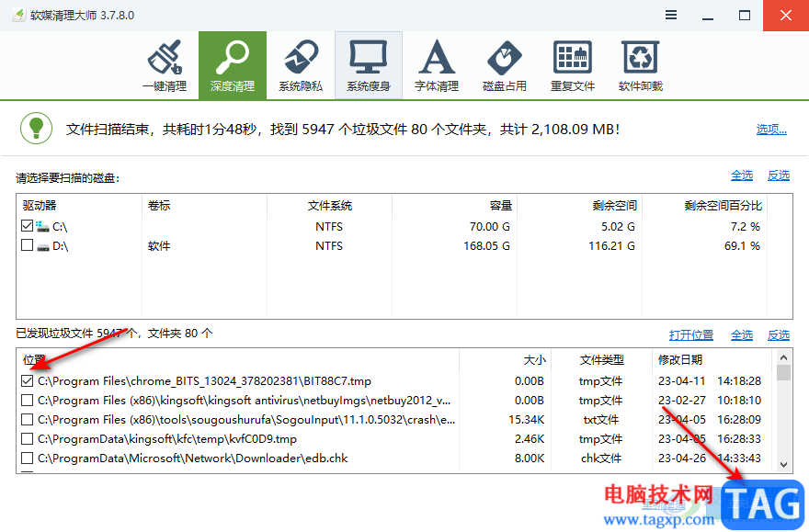Viewport: 809px width, 532px height.
Task: Select the kvfC0D9.tmp file path row
Action: (x=167, y=439)
